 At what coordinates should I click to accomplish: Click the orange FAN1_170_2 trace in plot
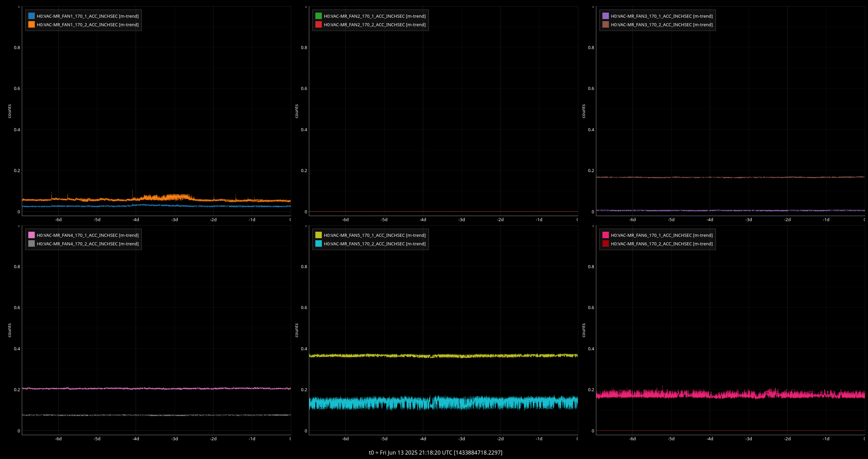[x=157, y=199]
